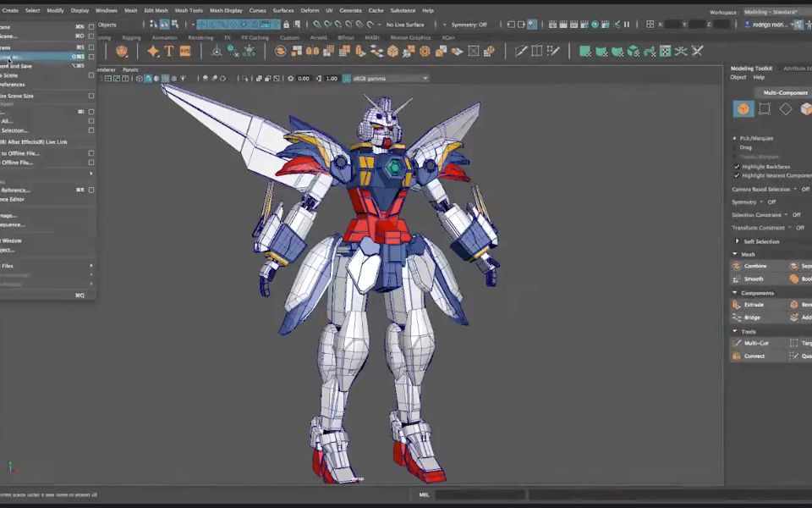This screenshot has width=812, height=508.
Task: Toggle No Live Surface in the status line
Action: click(407, 25)
